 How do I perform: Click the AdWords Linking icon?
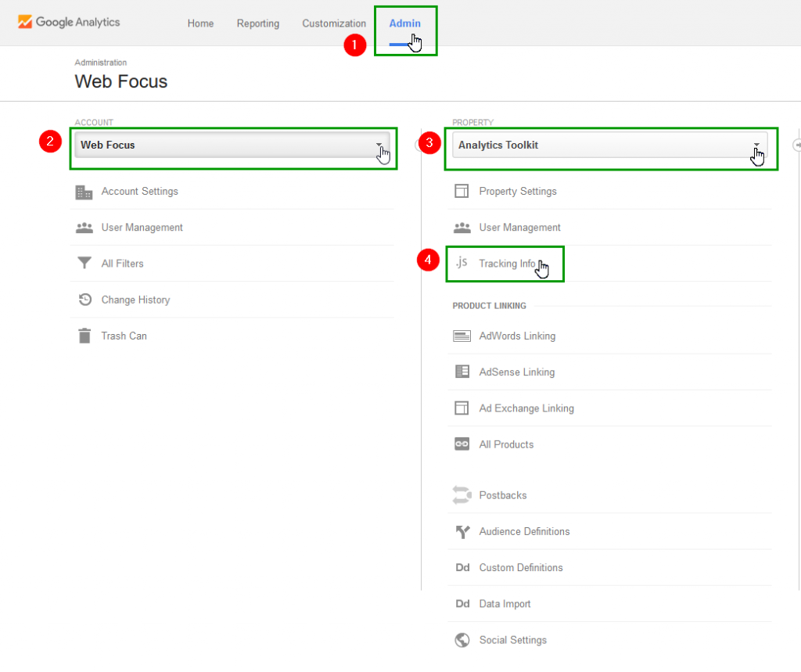tap(462, 336)
